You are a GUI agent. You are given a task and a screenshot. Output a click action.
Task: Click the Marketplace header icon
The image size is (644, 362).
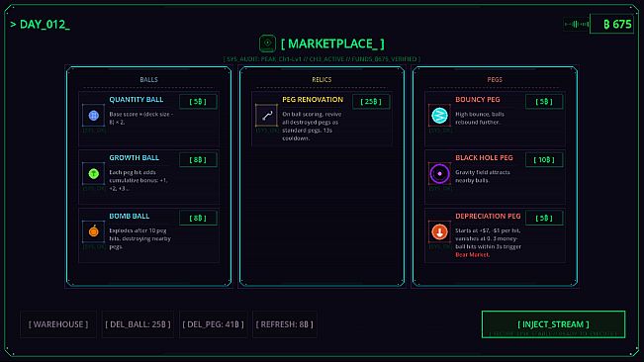pos(267,44)
